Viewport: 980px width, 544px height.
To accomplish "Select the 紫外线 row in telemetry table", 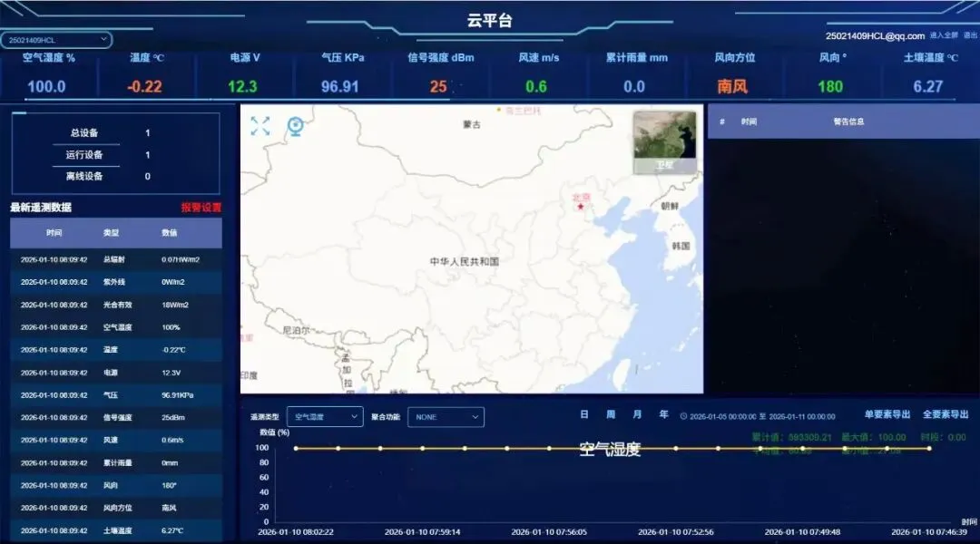I will (x=115, y=282).
